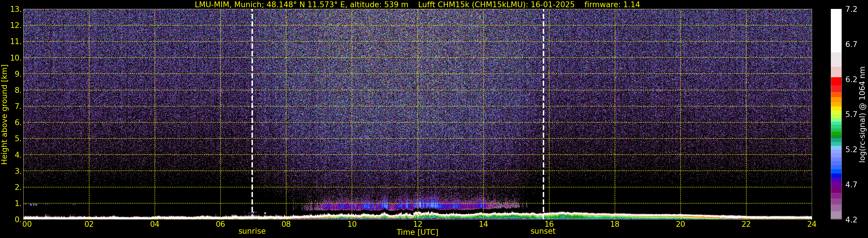Click the colorbar label 'log(rc-signal) @ 1064 nm'
The height and width of the screenshot is (238, 868).
tap(862, 114)
